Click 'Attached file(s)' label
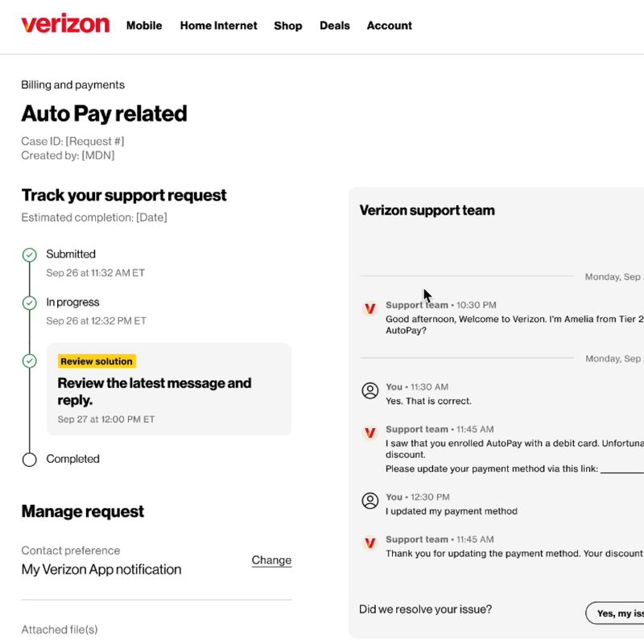 [x=60, y=630]
